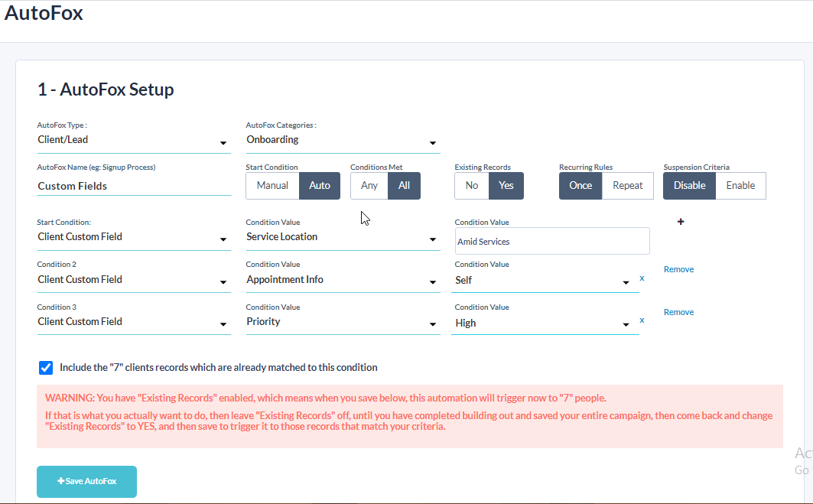Select Once for Recurring Rules
Screen dimensions: 813x504
[580, 186]
